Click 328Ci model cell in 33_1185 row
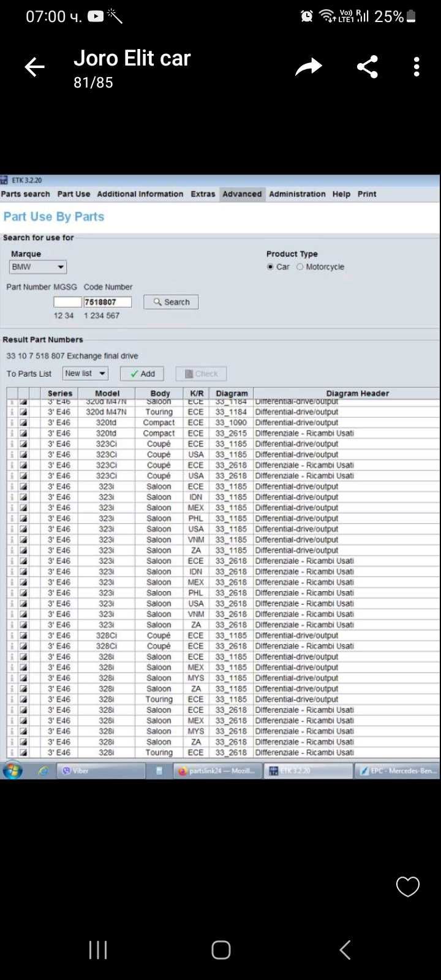This screenshot has height=980, width=441. click(x=106, y=636)
